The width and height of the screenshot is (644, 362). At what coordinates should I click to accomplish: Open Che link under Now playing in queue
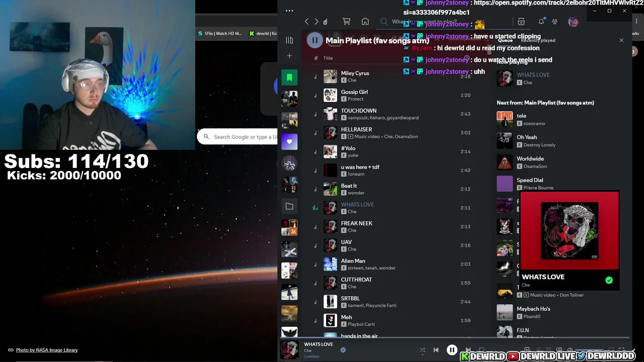pyautogui.click(x=527, y=82)
